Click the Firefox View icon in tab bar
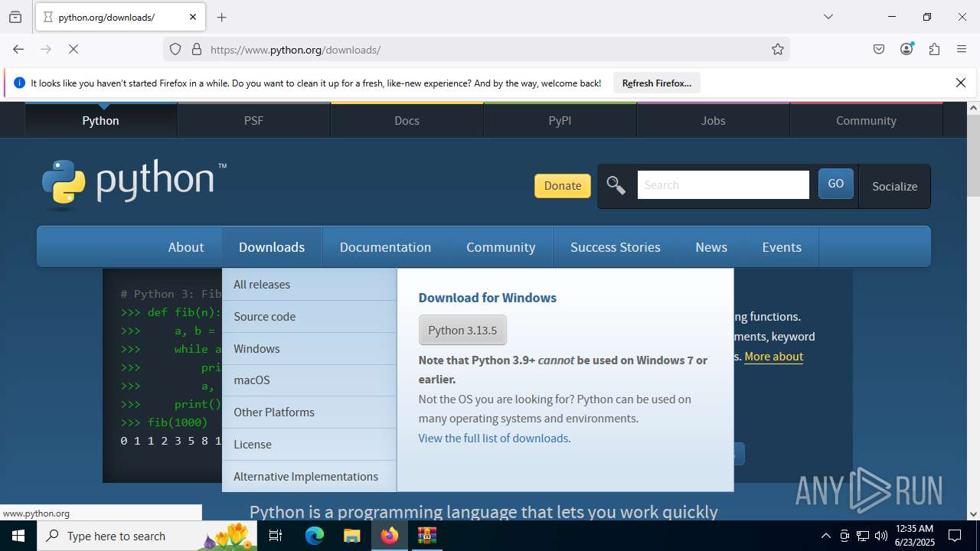The height and width of the screenshot is (551, 980). tap(15, 17)
